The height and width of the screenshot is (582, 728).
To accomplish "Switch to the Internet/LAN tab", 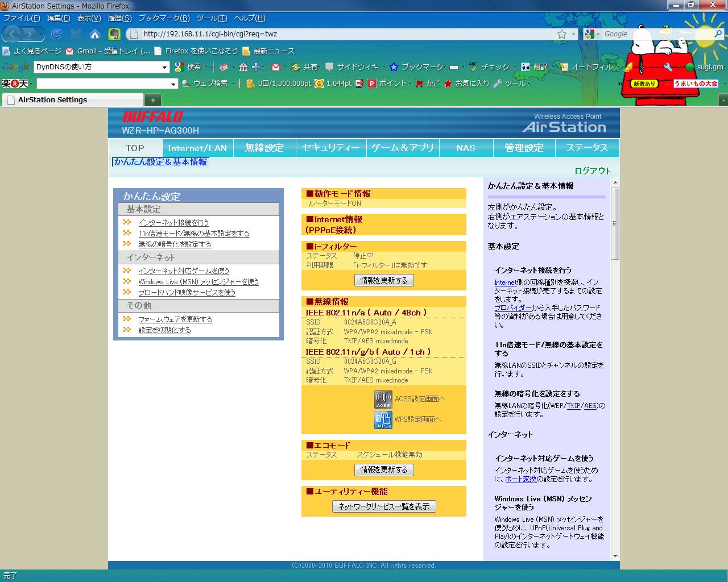I will [197, 148].
